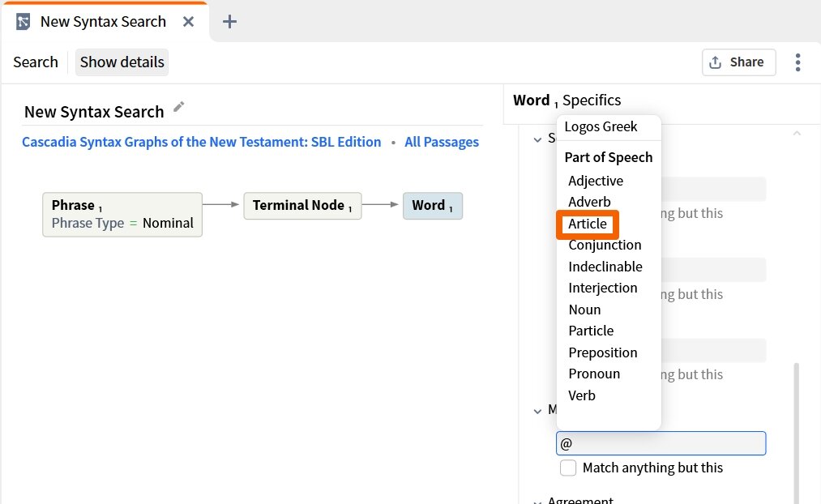This screenshot has width=821, height=504.
Task: Open the three-dot panel menu
Action: (797, 62)
